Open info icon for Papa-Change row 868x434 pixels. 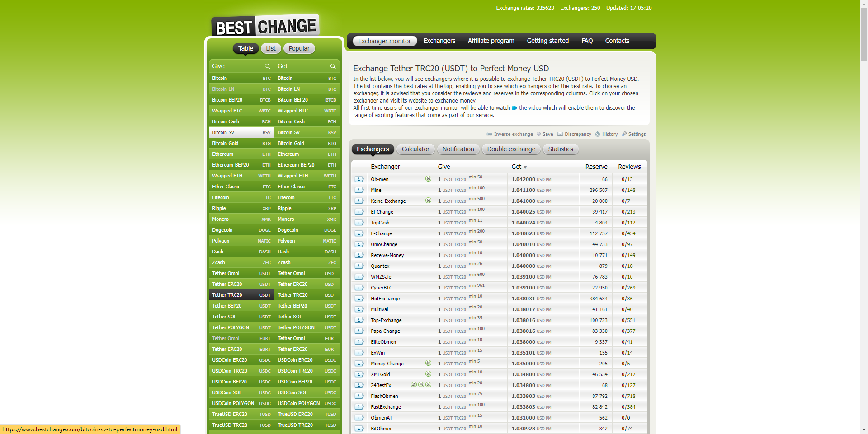pyautogui.click(x=359, y=331)
